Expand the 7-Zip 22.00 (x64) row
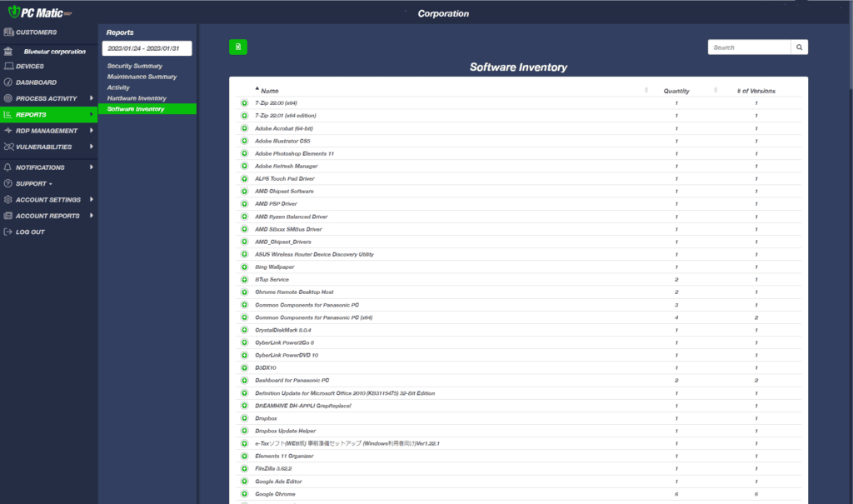The width and height of the screenshot is (853, 504). pyautogui.click(x=244, y=102)
